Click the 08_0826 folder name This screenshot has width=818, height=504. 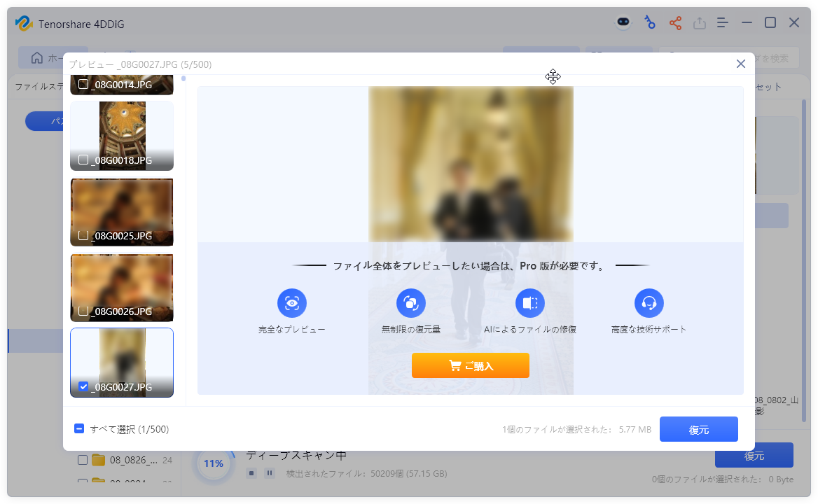134,460
